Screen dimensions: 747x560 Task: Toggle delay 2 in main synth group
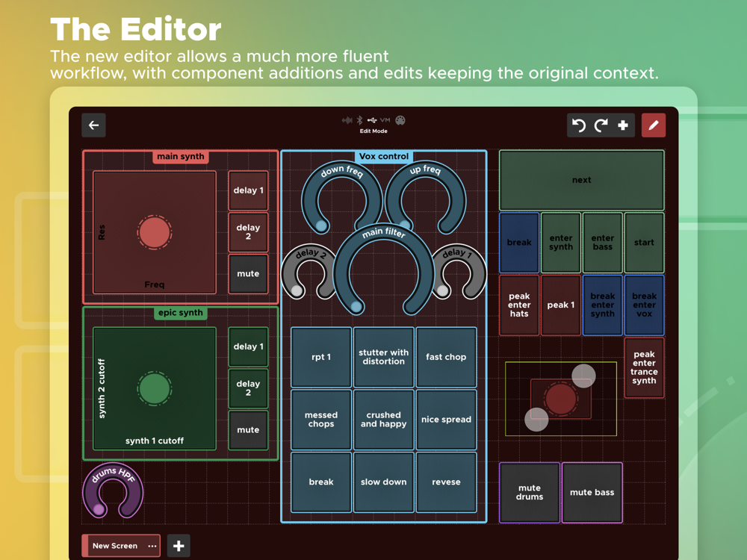click(248, 232)
